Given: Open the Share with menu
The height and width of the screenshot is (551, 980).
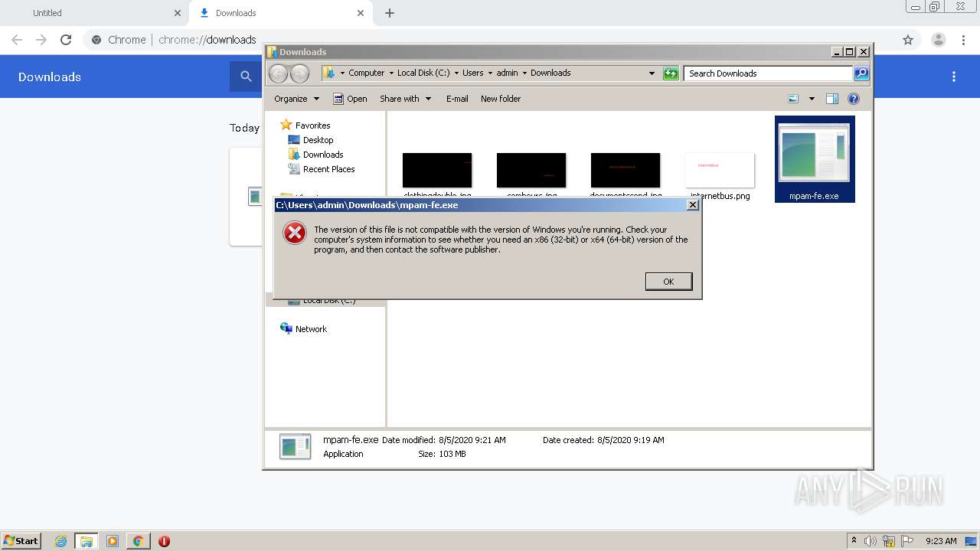Looking at the screenshot, I should coord(405,99).
